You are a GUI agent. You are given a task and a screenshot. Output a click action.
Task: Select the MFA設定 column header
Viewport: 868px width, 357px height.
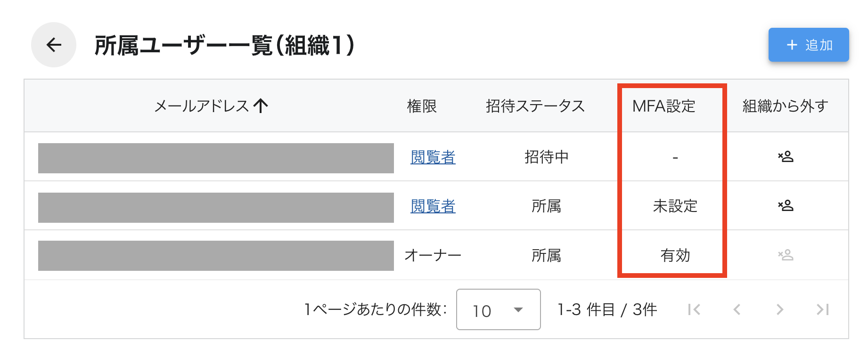pos(665,106)
